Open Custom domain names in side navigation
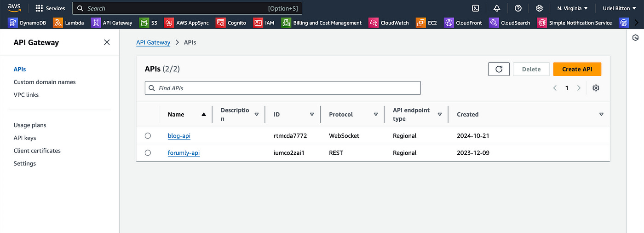 (45, 82)
